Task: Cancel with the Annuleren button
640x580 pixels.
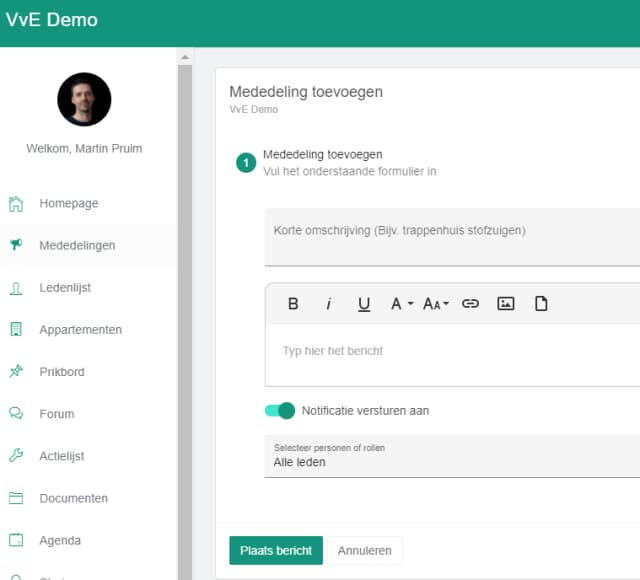Action: point(365,551)
